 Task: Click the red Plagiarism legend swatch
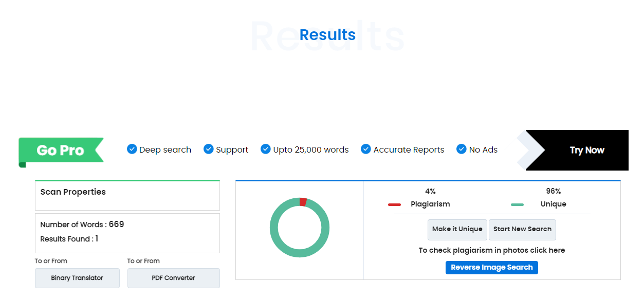pos(394,205)
